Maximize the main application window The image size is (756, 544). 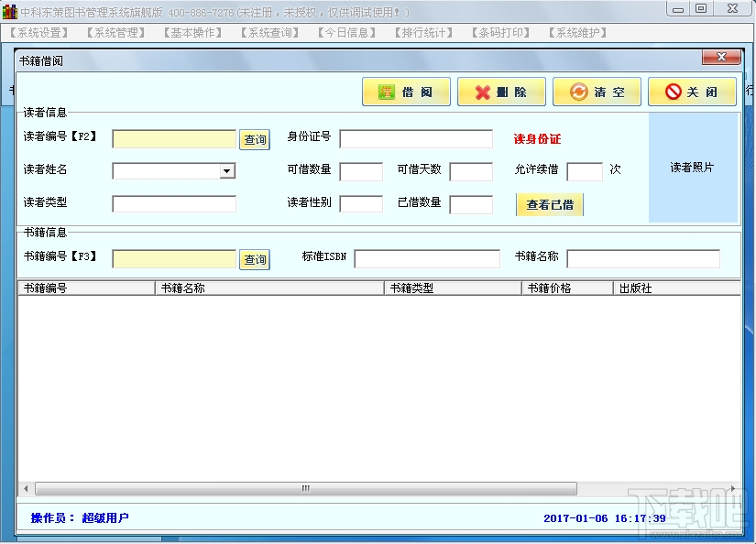tap(702, 8)
